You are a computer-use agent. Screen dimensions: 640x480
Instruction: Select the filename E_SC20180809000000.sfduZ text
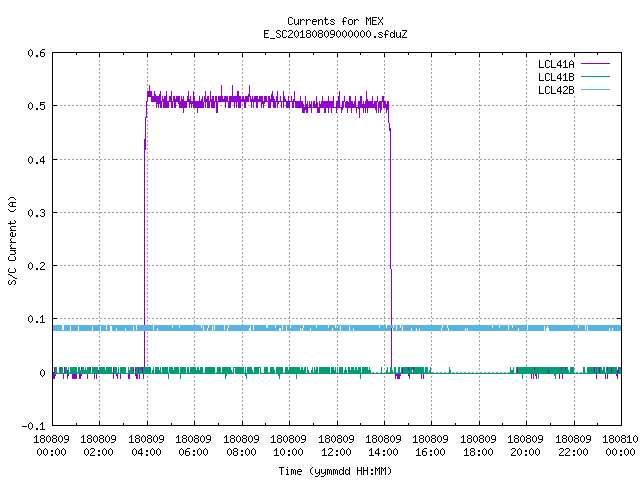(x=335, y=34)
